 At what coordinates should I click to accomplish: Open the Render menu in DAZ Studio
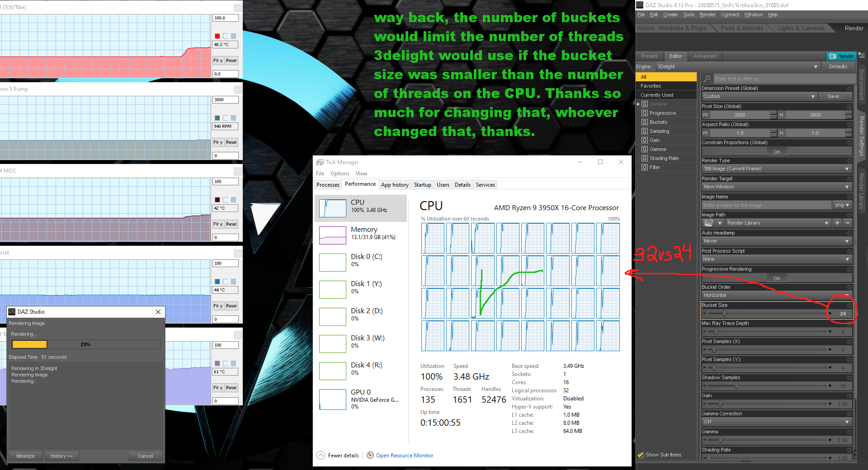[x=708, y=14]
